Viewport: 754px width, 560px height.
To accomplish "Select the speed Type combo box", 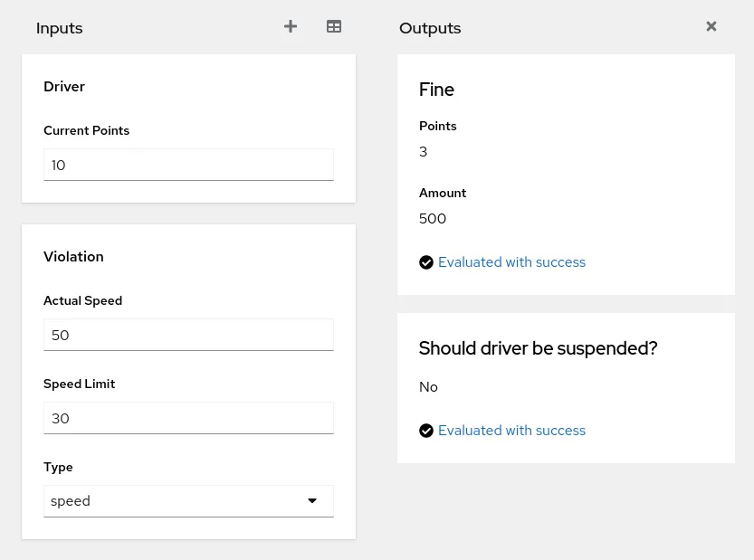I will (188, 501).
